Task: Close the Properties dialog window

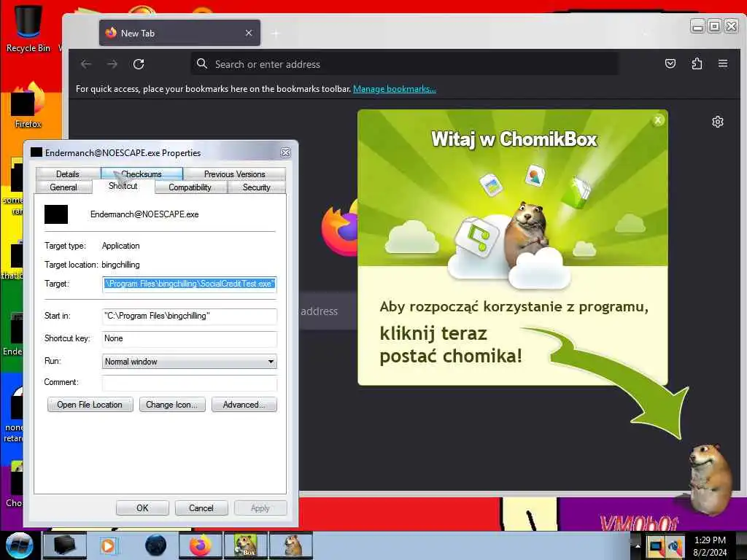Action: (x=285, y=152)
